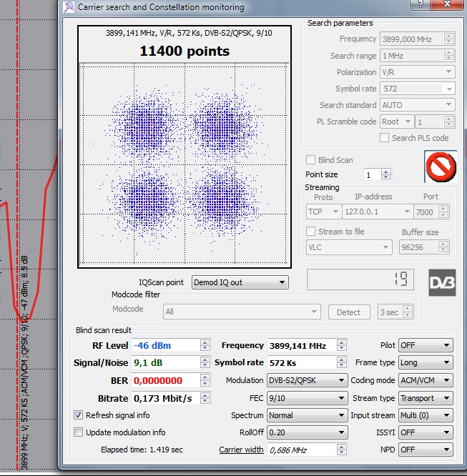This screenshot has width=467, height=476.
Task: Click the RF Level -46 dBm value
Action: click(x=152, y=345)
